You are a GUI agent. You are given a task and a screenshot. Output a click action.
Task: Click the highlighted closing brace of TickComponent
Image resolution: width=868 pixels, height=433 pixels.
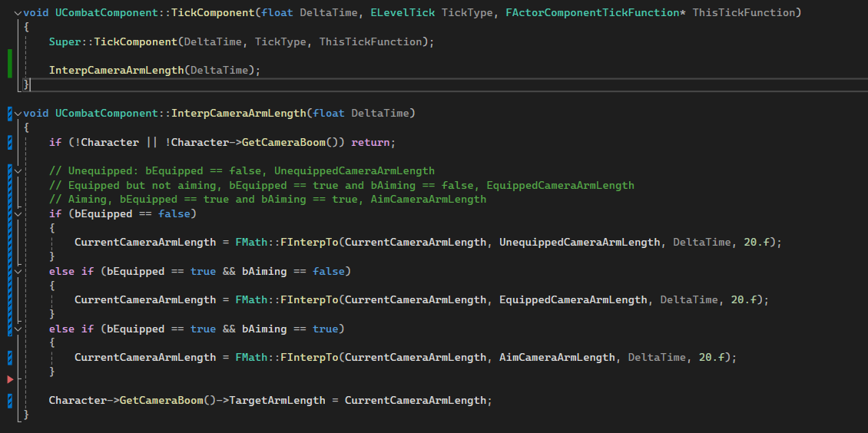(27, 84)
